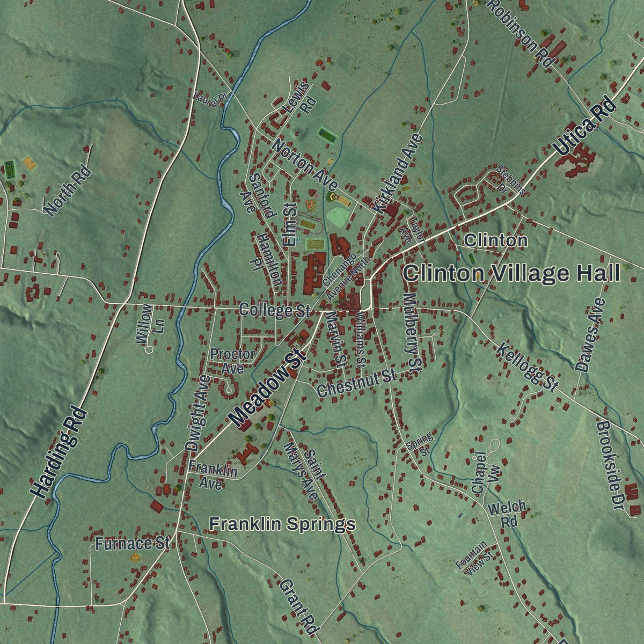Click the green sports field east of Lewis Rd

point(327,134)
